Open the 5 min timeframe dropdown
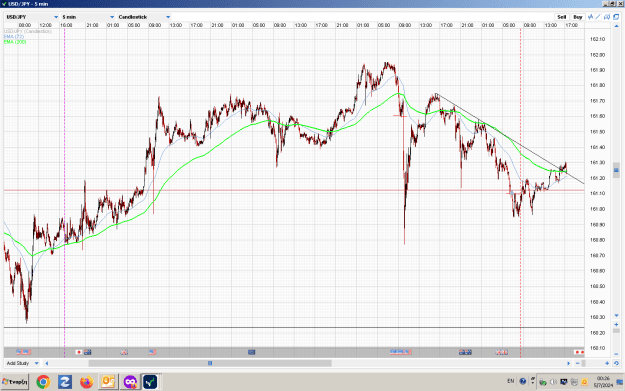This screenshot has height=391, width=625. [x=88, y=17]
